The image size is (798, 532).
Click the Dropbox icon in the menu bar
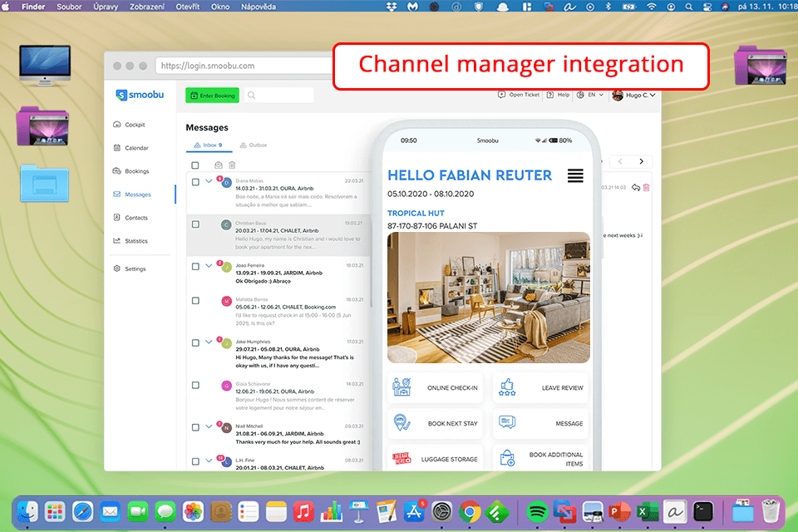tap(392, 7)
